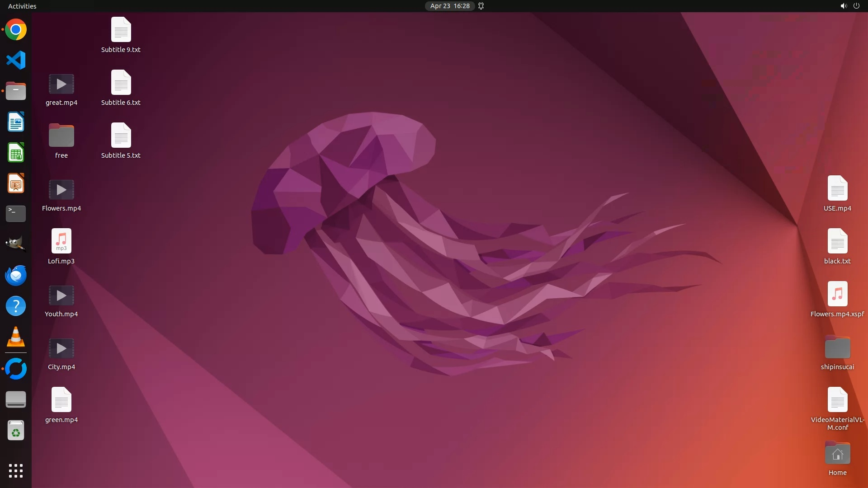Select the Subtitle 9.txt file

click(x=121, y=30)
